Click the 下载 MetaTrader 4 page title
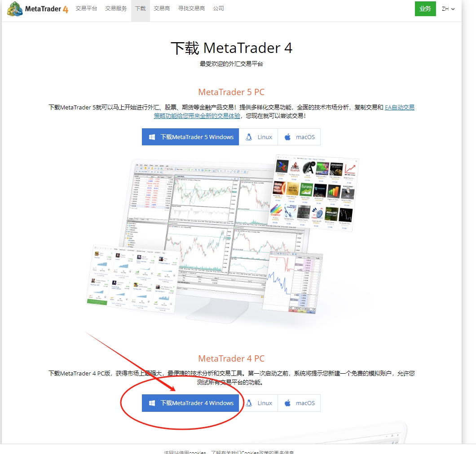Image resolution: width=476 pixels, height=454 pixels. pos(231,48)
